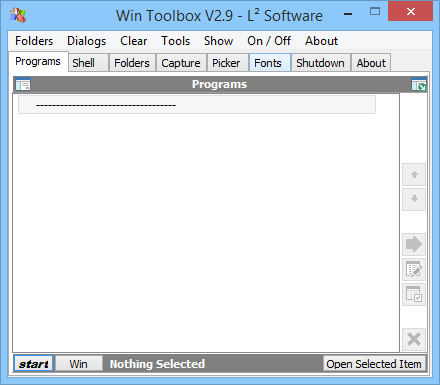
Task: Switch to the About tab
Action: [371, 63]
